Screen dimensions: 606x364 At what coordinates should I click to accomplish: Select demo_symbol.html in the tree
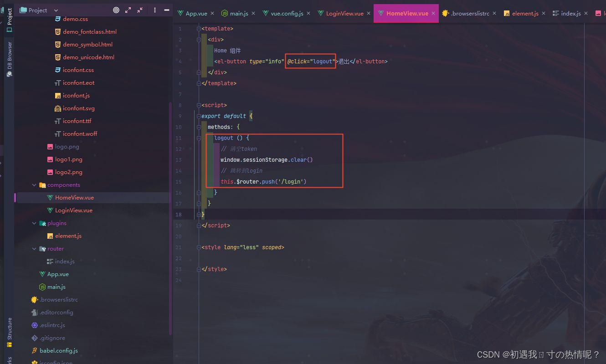tap(87, 45)
